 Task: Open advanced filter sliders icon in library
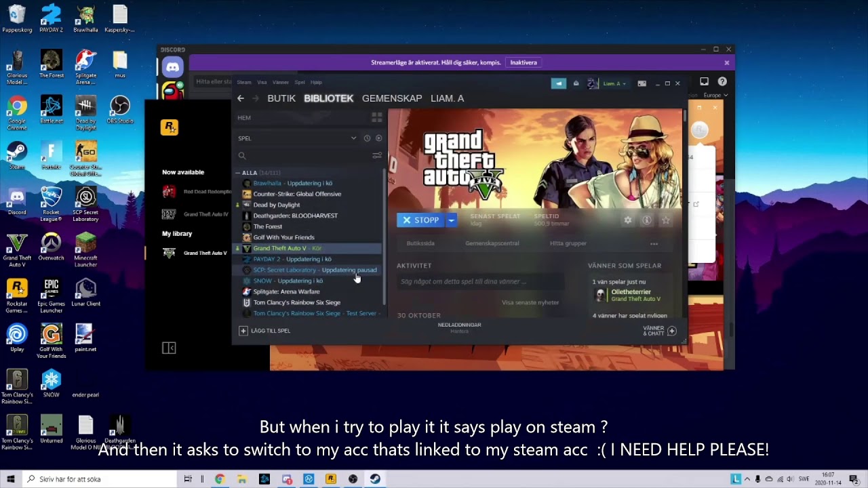[x=377, y=156]
